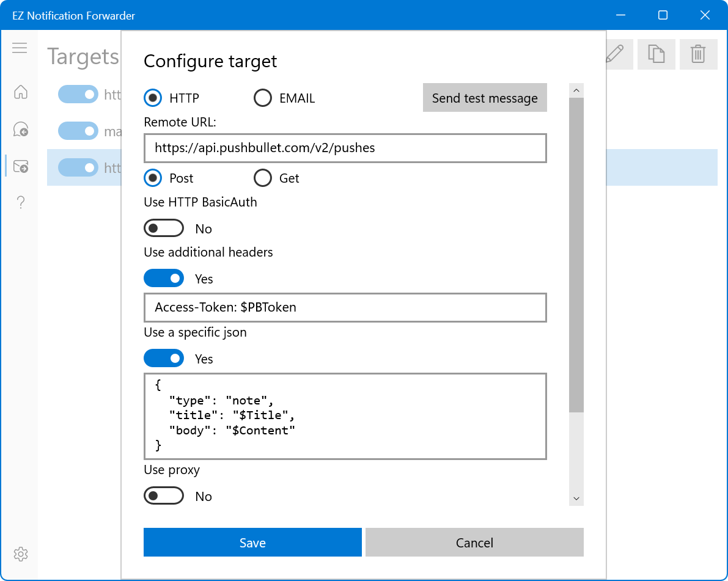
Task: Go to the Home page icon
Action: tap(21, 92)
